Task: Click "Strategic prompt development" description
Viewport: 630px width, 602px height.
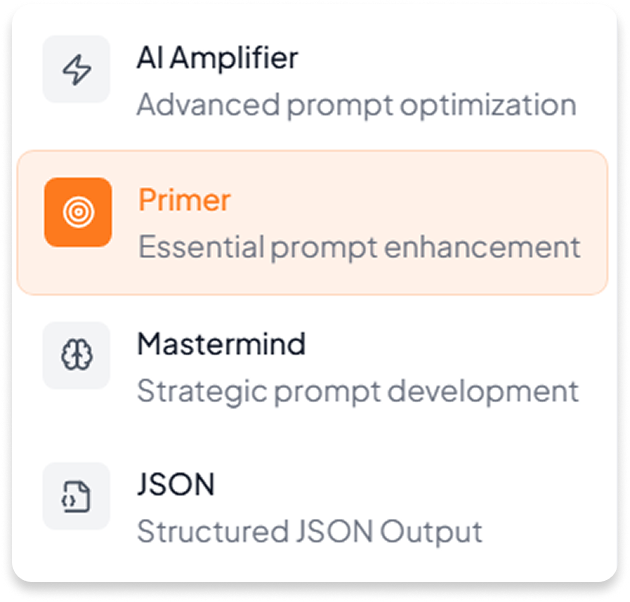Action: (357, 389)
